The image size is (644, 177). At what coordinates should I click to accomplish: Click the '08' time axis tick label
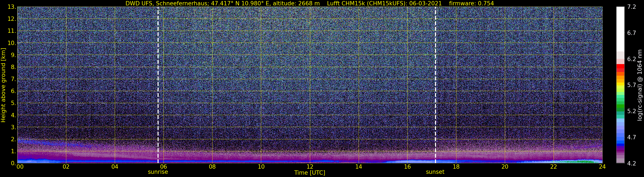tap(212, 167)
